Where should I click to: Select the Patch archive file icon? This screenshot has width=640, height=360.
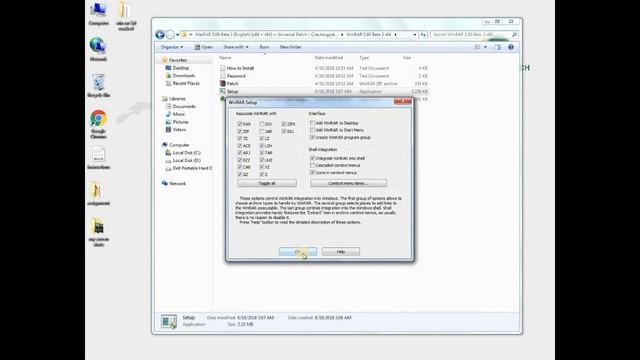[222, 84]
